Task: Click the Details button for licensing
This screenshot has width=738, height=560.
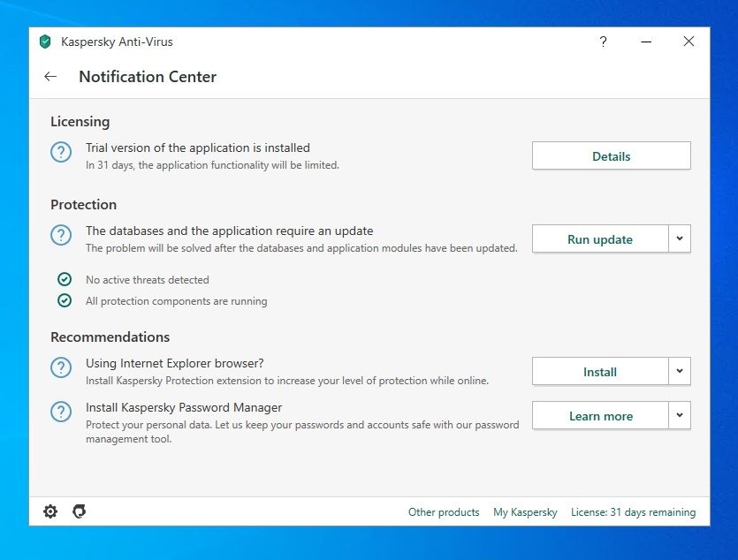Action: [x=612, y=155]
